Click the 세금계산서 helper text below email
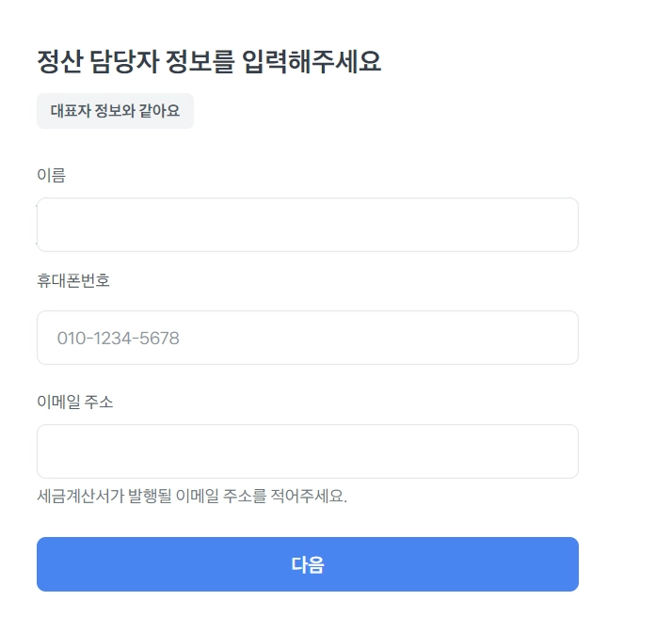Screen dimensions: 672x632 coord(192,497)
